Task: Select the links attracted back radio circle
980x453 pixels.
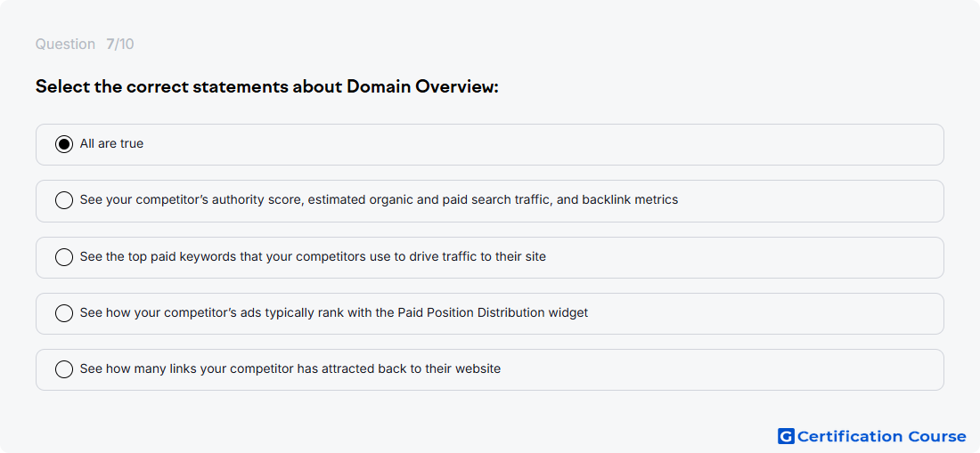Action: (x=64, y=369)
